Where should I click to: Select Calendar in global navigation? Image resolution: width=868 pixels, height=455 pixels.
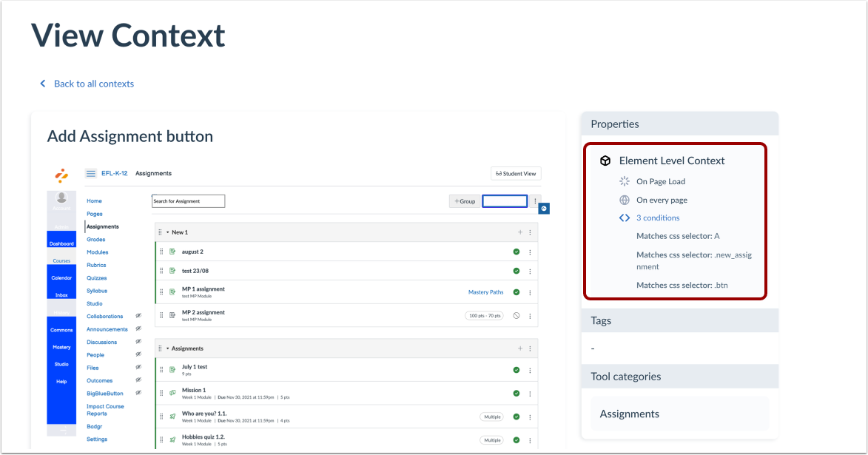61,277
